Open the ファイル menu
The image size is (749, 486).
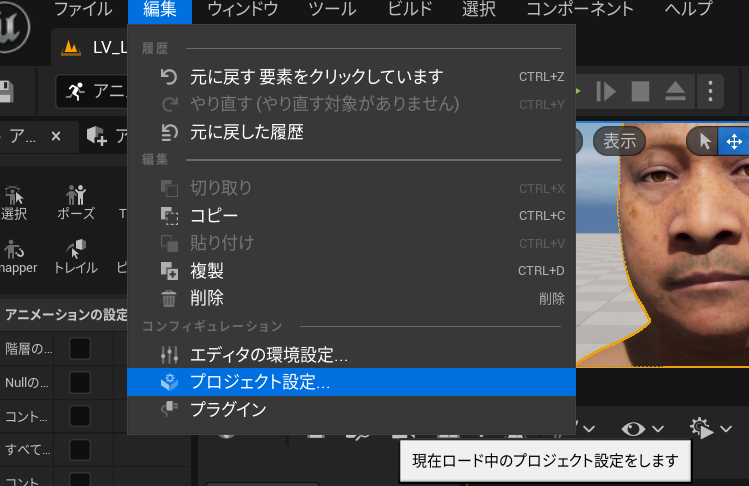click(x=83, y=10)
